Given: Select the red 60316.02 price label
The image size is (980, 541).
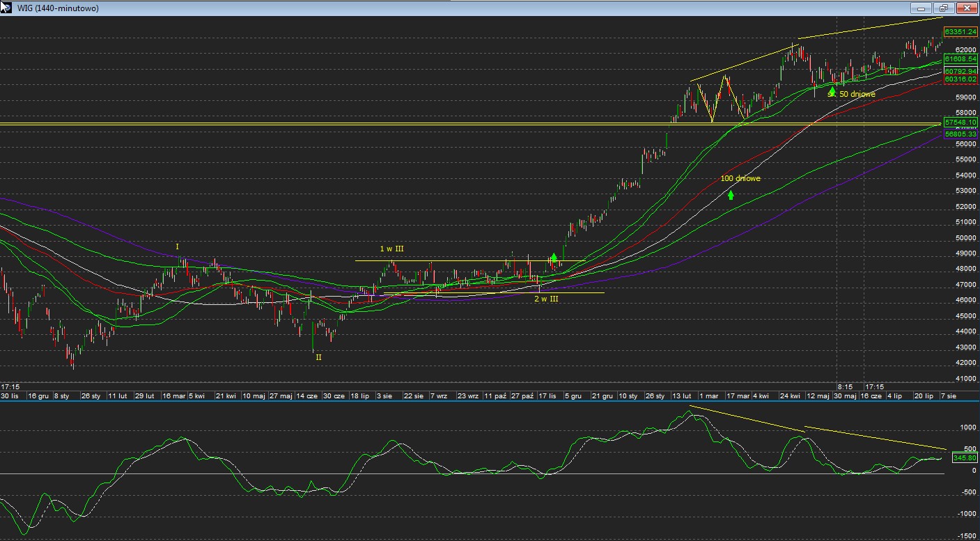Looking at the screenshot, I should click(x=960, y=79).
